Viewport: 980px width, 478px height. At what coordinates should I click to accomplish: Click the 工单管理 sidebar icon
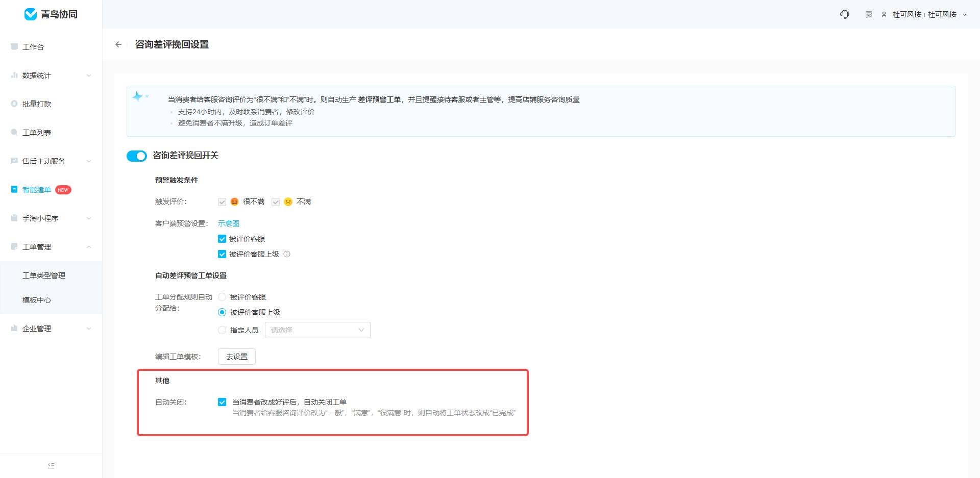tap(14, 246)
